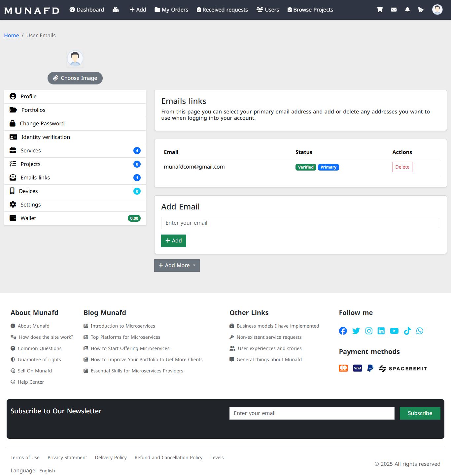The height and width of the screenshot is (476, 451).
Task: Open the notifications bell icon
Action: pyautogui.click(x=407, y=10)
